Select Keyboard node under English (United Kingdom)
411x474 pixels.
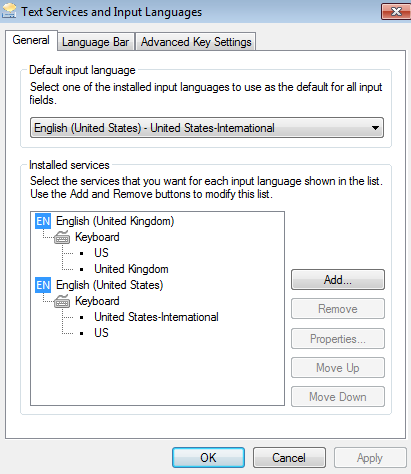click(x=97, y=237)
